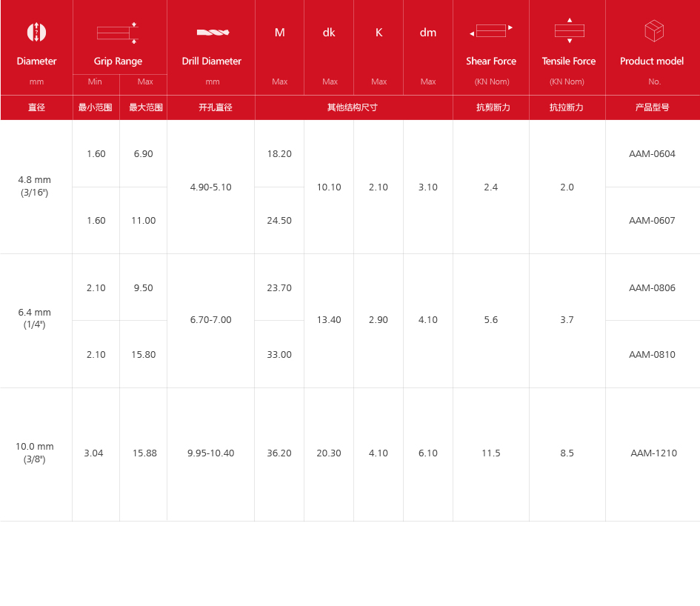Click the Product model cube icon

pyautogui.click(x=653, y=31)
